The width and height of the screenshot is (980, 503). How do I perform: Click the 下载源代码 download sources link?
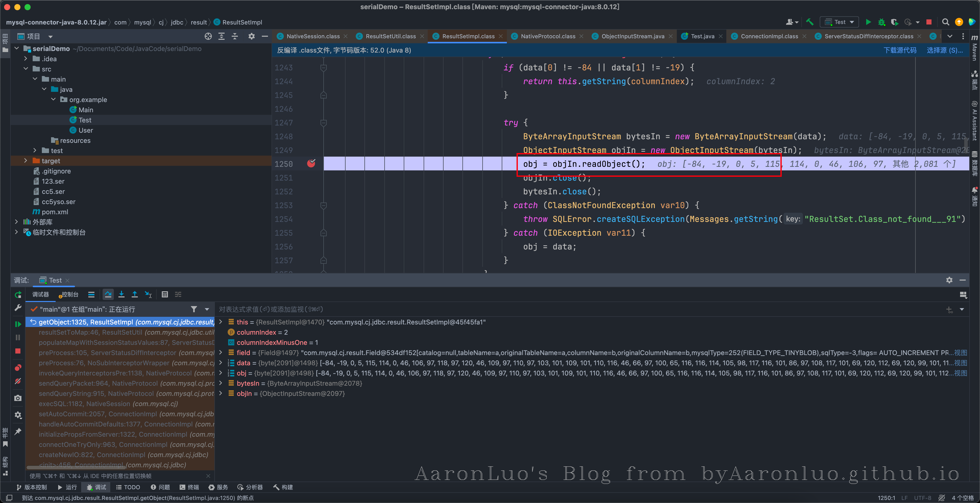point(900,50)
